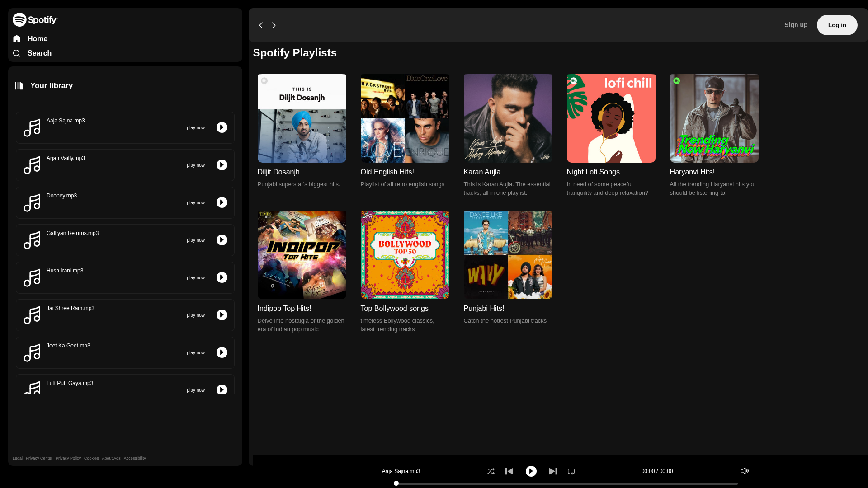Play Aaja Sajna.mp3 from library
Image resolution: width=868 pixels, height=488 pixels.
click(222, 127)
